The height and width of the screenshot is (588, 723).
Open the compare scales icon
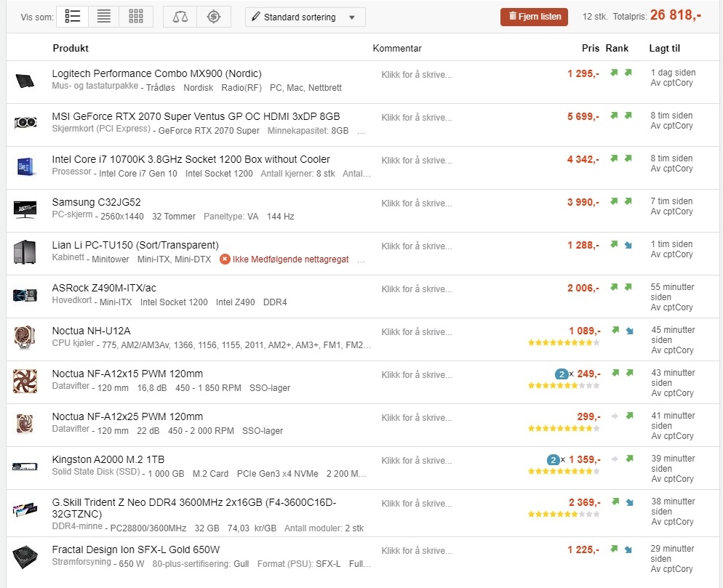coord(180,17)
